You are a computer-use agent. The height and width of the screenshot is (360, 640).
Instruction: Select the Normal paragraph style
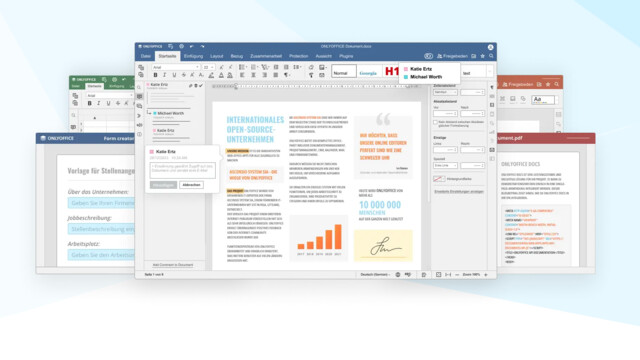[344, 72]
